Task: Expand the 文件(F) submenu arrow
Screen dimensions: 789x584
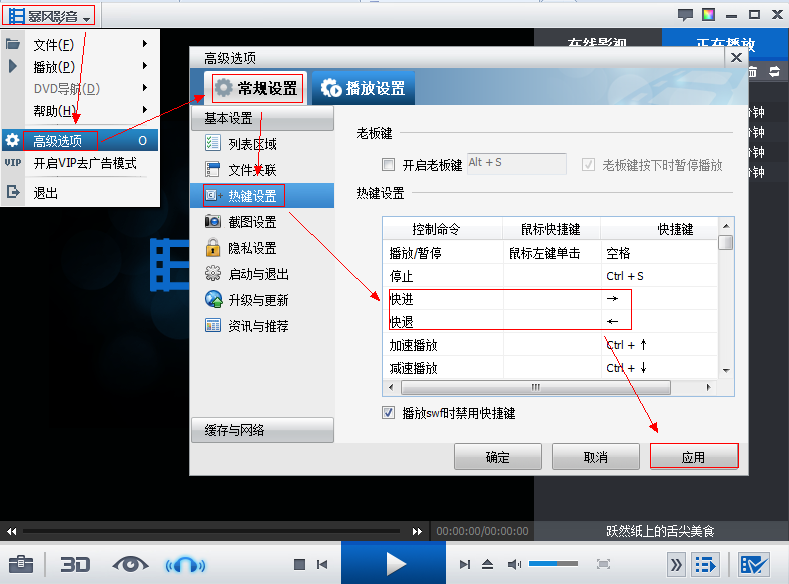Action: [x=145, y=44]
